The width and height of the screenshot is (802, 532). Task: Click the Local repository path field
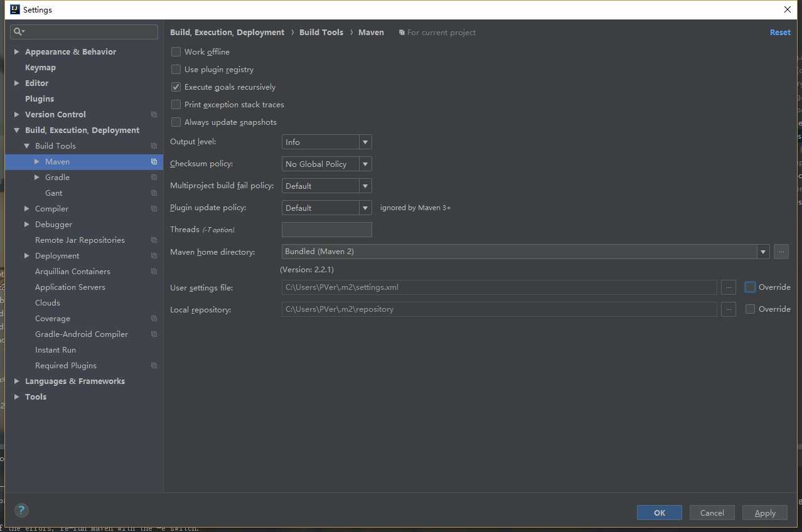tap(500, 309)
